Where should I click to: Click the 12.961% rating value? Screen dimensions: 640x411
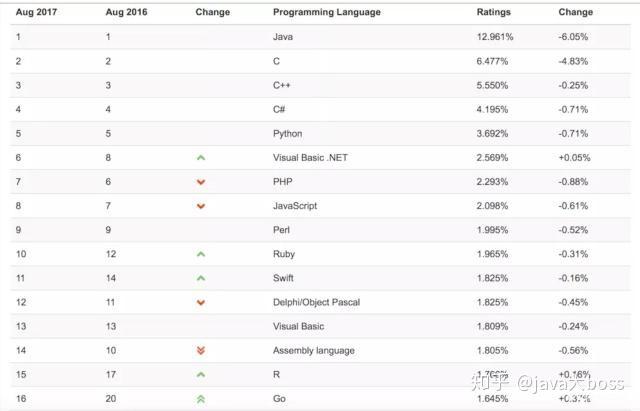[x=496, y=37]
